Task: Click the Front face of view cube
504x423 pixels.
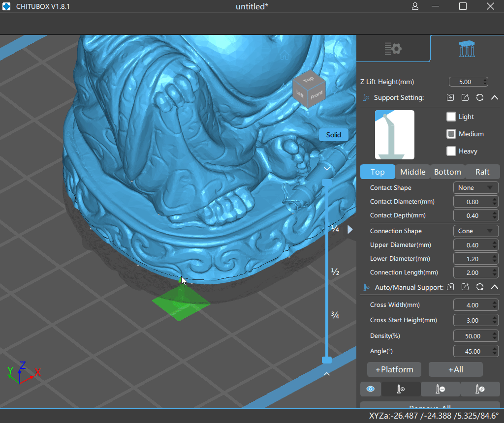Action: tap(316, 95)
